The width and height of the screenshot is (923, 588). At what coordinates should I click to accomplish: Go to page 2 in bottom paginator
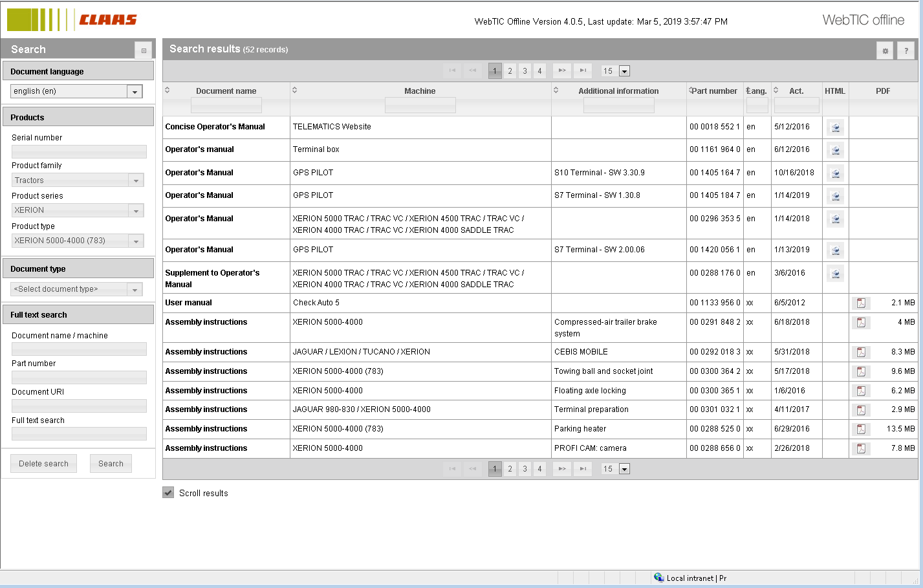click(x=510, y=468)
